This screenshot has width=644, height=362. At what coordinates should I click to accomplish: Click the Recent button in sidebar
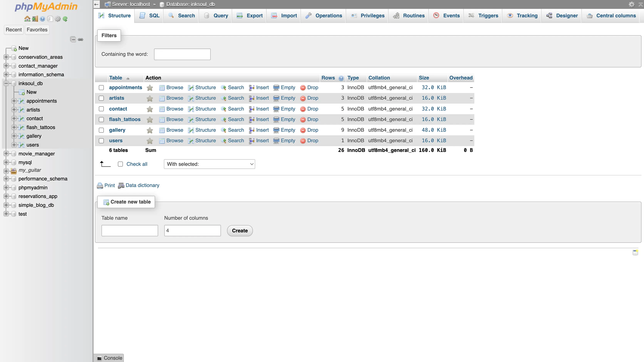[14, 30]
